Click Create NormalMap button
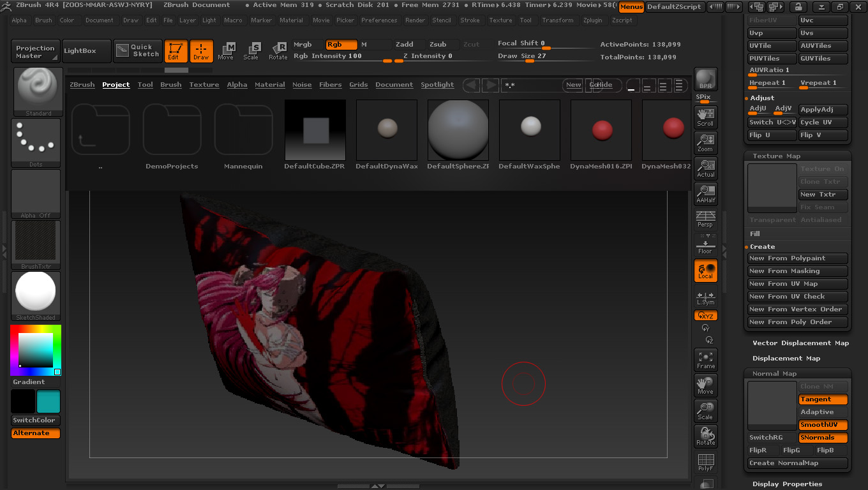Image resolution: width=868 pixels, height=490 pixels. click(x=798, y=463)
